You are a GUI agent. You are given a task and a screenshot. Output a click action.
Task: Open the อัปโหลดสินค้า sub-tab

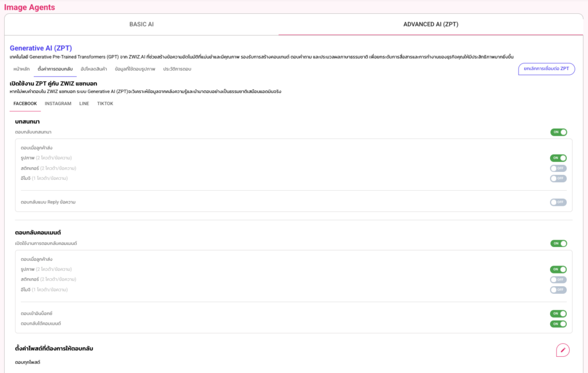tap(94, 69)
